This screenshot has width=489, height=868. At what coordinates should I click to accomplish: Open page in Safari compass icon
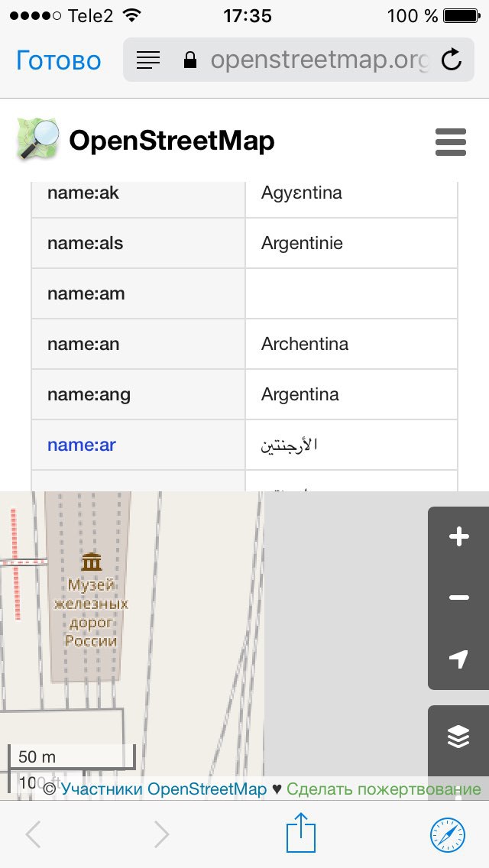pos(447,834)
